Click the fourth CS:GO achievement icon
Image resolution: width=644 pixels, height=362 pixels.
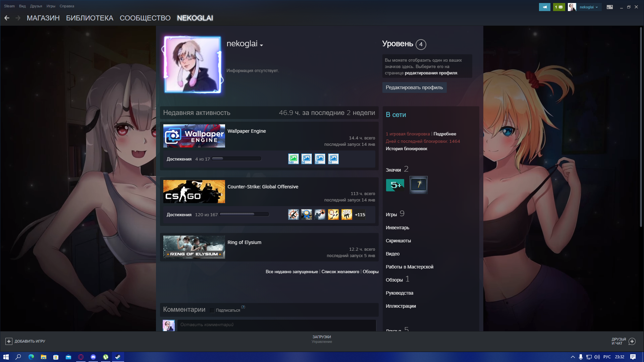[x=333, y=215]
